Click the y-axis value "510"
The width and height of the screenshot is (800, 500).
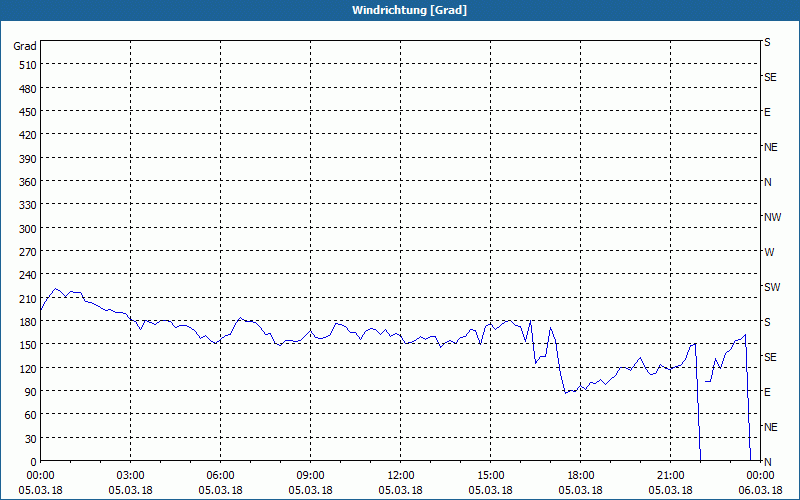coord(29,65)
